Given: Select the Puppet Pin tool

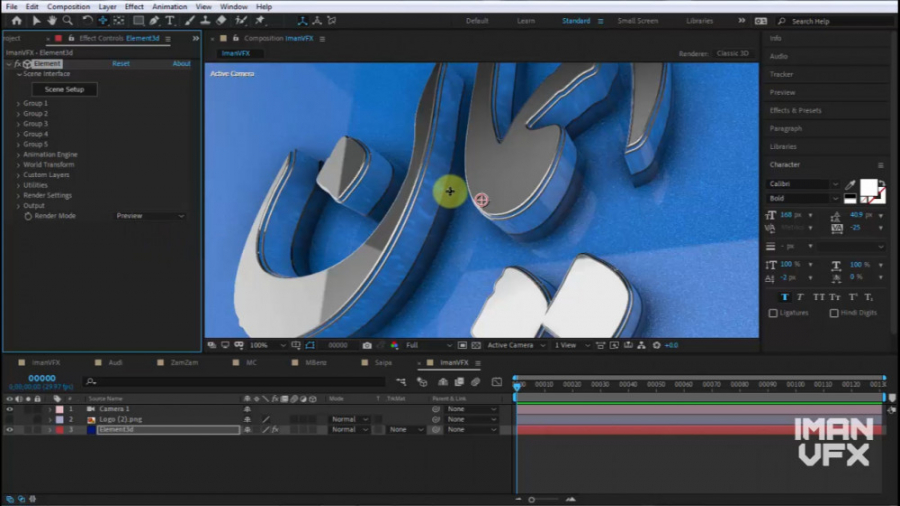Looking at the screenshot, I should click(x=260, y=20).
